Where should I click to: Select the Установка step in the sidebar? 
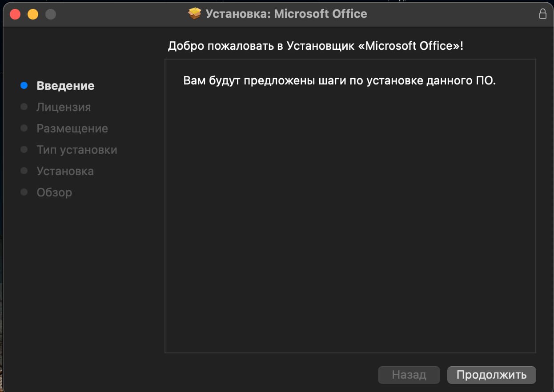pos(65,171)
